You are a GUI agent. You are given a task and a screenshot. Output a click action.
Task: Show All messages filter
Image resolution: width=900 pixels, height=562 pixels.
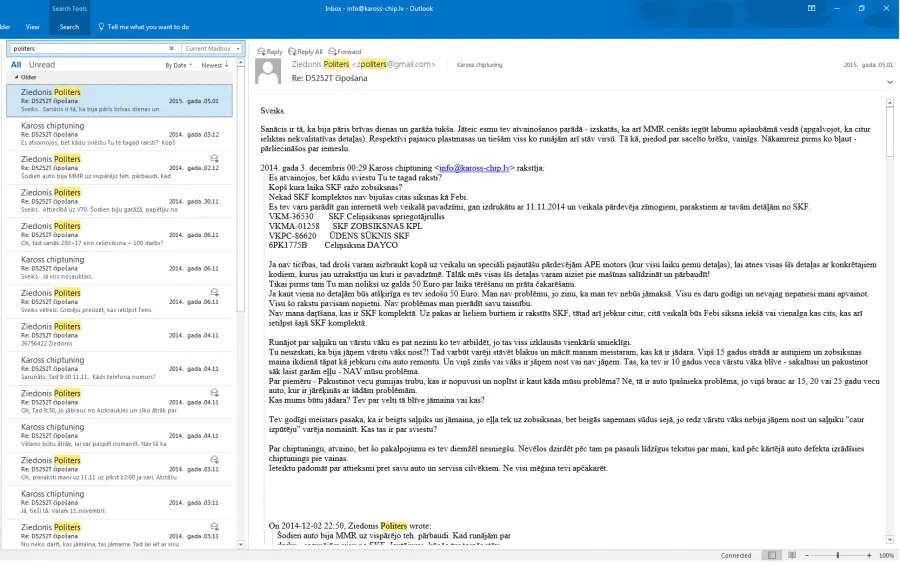pos(16,65)
